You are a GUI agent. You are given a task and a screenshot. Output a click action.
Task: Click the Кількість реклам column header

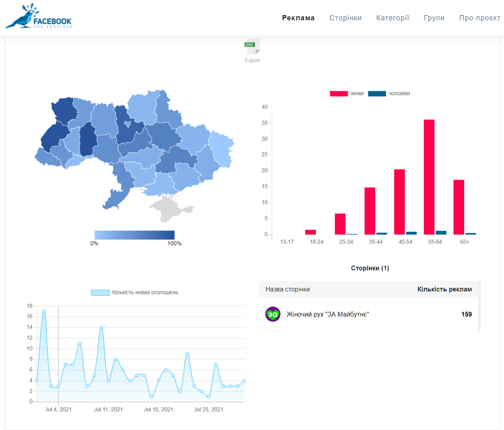point(444,289)
